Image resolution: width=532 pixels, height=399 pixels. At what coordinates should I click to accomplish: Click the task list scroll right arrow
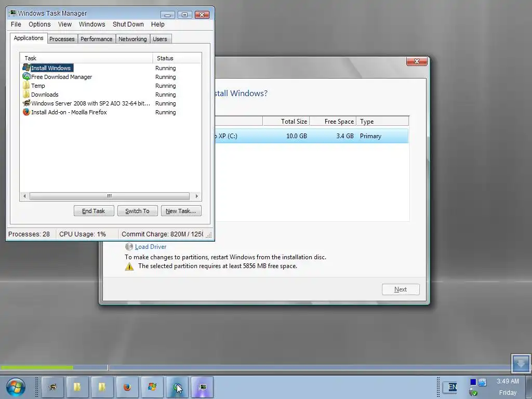click(x=197, y=196)
